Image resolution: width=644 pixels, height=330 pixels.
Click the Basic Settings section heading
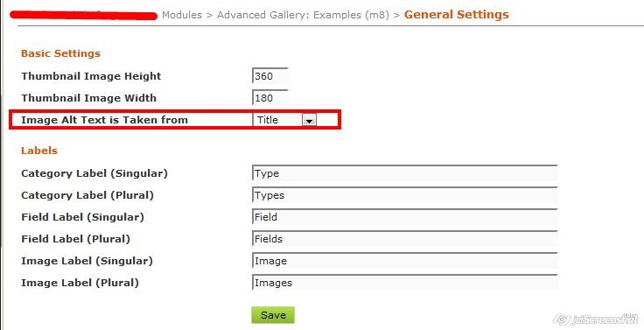click(x=60, y=53)
